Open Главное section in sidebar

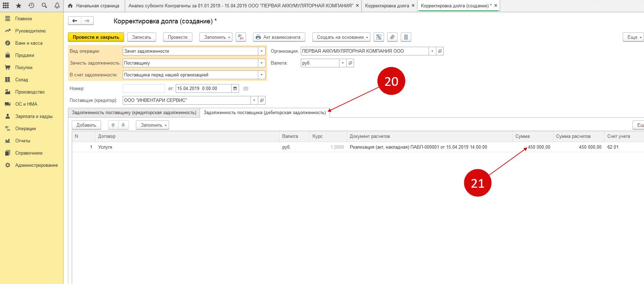coord(32,19)
